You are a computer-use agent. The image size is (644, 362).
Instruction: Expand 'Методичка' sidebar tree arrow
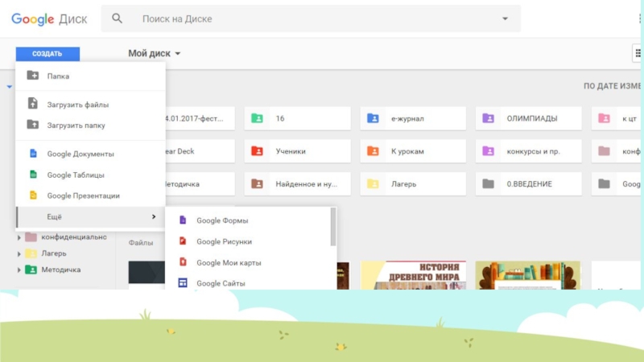(x=19, y=270)
